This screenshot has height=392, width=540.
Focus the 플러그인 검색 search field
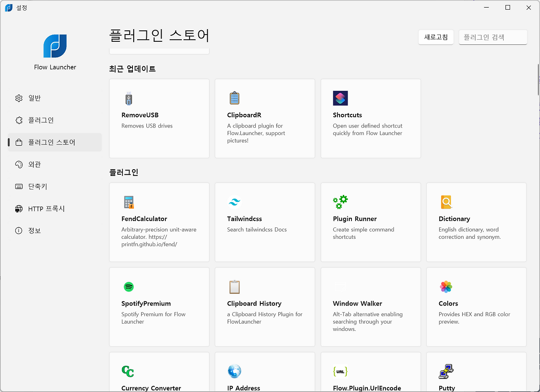(x=493, y=37)
